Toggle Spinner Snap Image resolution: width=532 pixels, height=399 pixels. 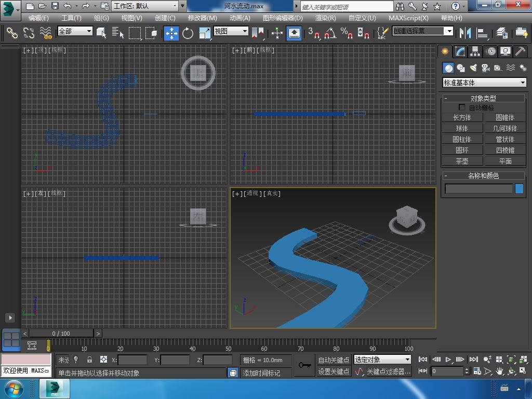[x=363, y=33]
